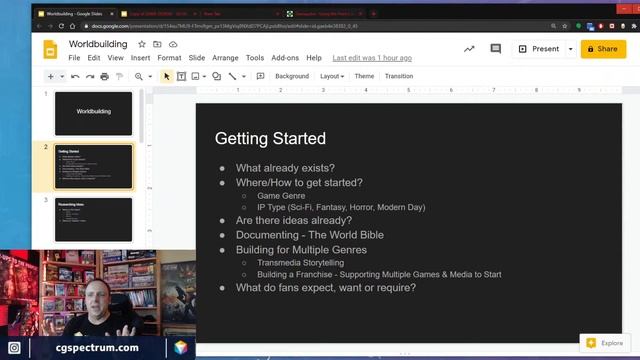Screen dimensions: 640x360
Task: Print the presentation
Action: [x=104, y=76]
